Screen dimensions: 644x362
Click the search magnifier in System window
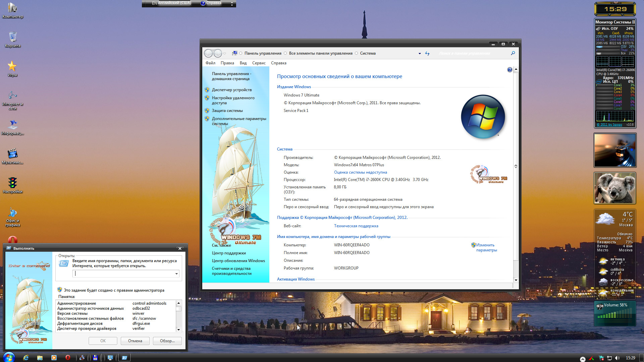pyautogui.click(x=513, y=53)
